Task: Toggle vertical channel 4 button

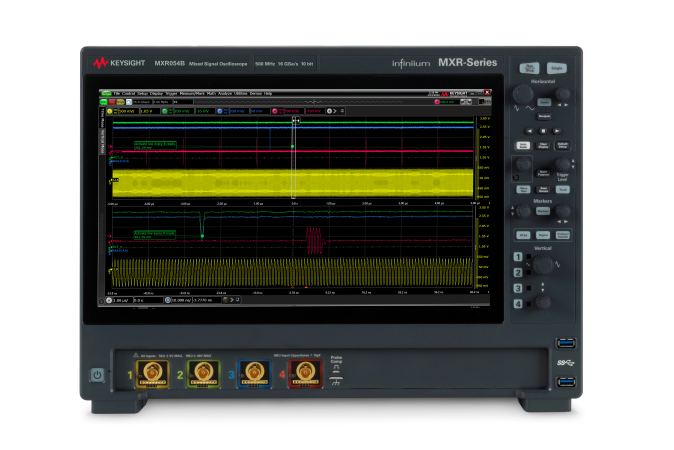Action: (518, 303)
